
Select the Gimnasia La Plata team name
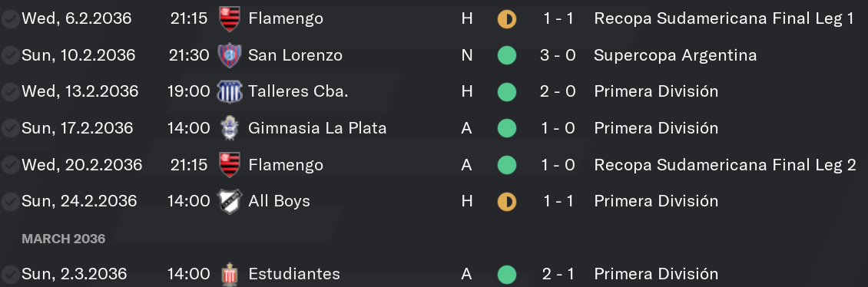(317, 128)
